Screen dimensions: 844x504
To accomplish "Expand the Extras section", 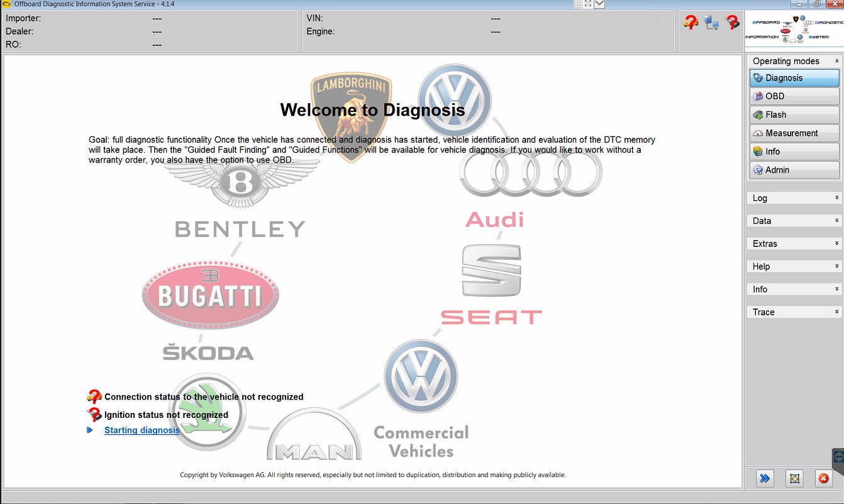I will [794, 243].
